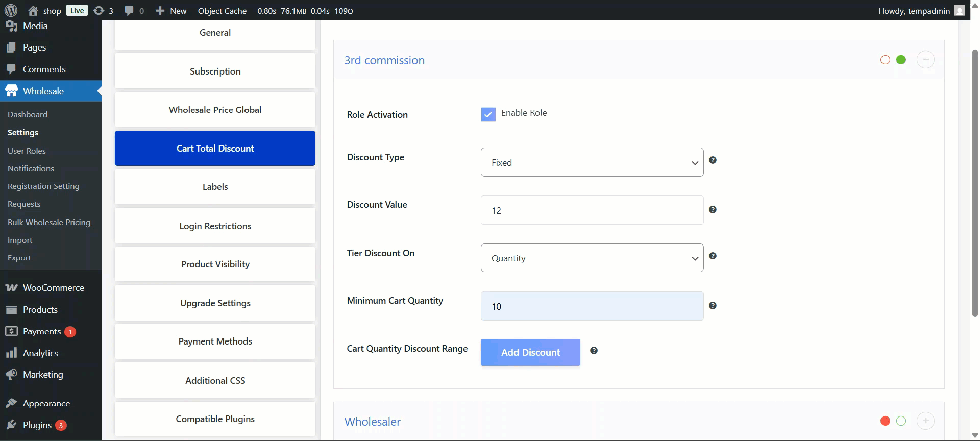
Task: Open the shop home site link
Action: click(x=44, y=10)
